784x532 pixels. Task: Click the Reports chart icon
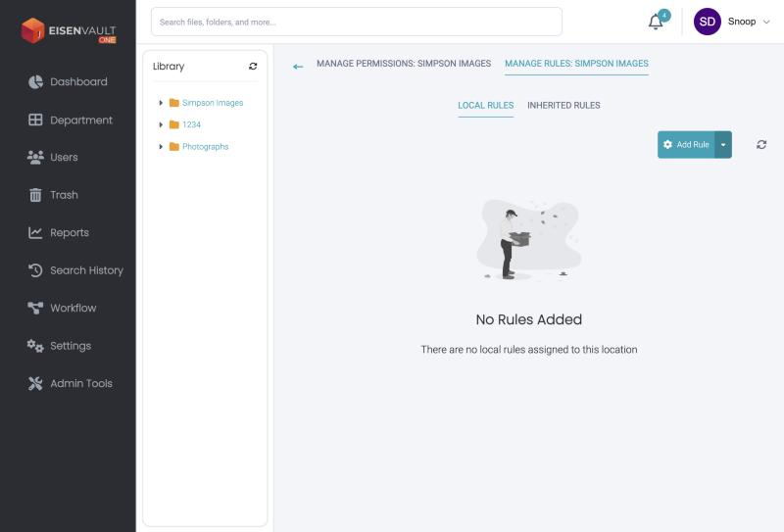(35, 232)
